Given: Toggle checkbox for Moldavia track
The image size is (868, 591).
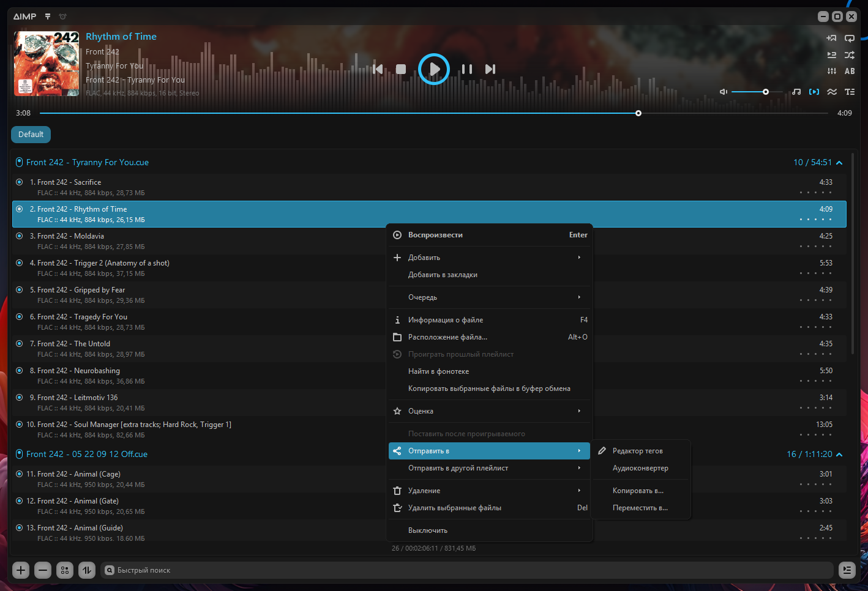Looking at the screenshot, I should coord(19,236).
